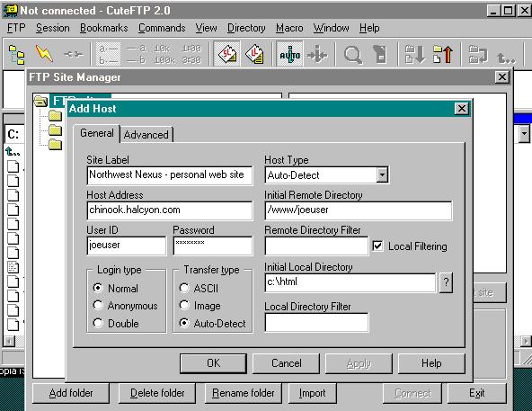Image resolution: width=532 pixels, height=411 pixels.
Task: Click Delete folder in Site Manager
Action: point(157,393)
